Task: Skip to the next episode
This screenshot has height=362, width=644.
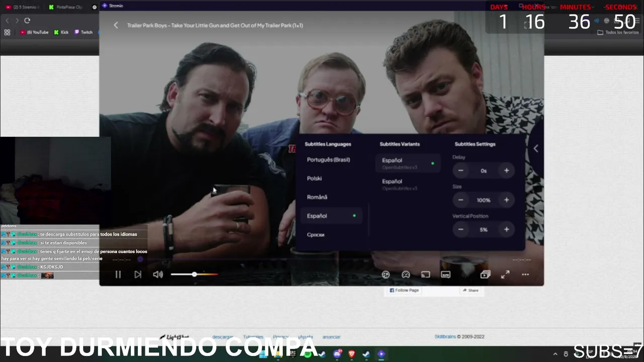Action: (x=138, y=275)
